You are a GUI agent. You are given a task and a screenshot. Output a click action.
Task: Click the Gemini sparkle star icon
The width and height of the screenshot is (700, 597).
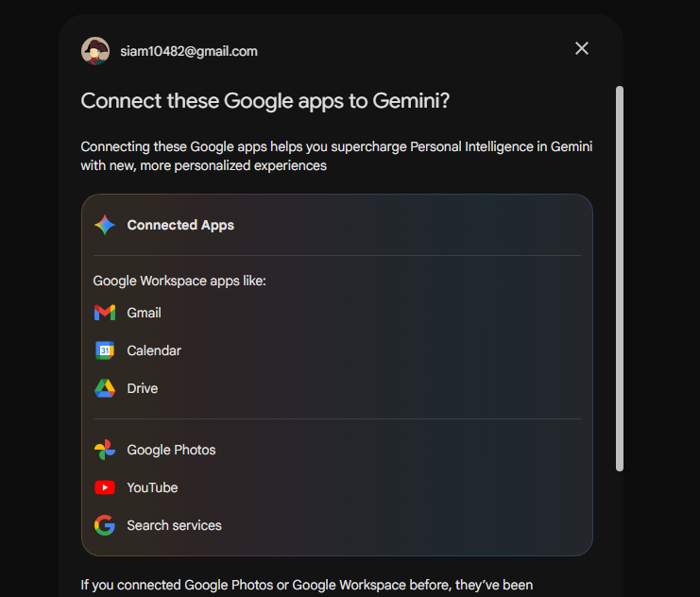[x=105, y=225]
